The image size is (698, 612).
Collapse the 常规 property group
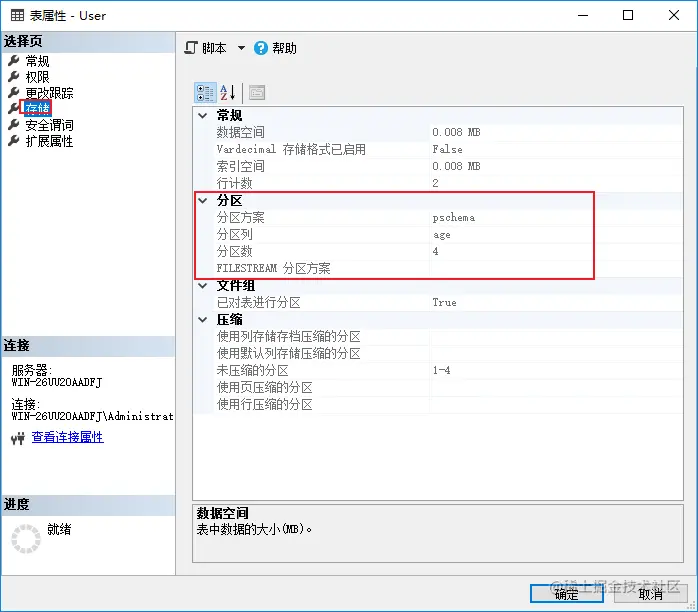[x=203, y=116]
